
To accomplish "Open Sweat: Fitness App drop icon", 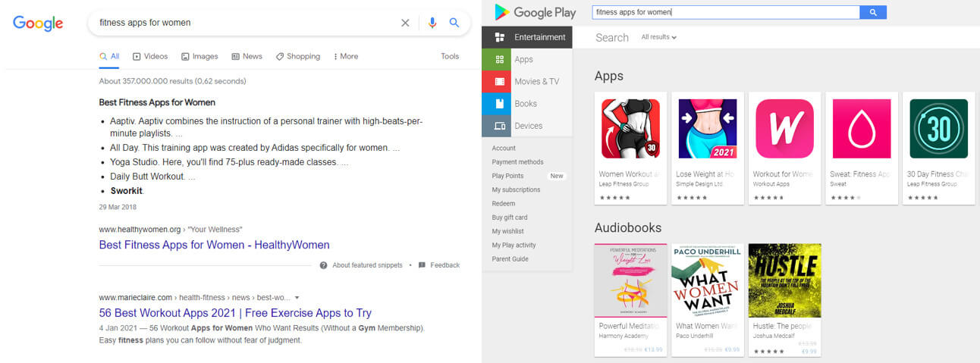I will [x=862, y=128].
